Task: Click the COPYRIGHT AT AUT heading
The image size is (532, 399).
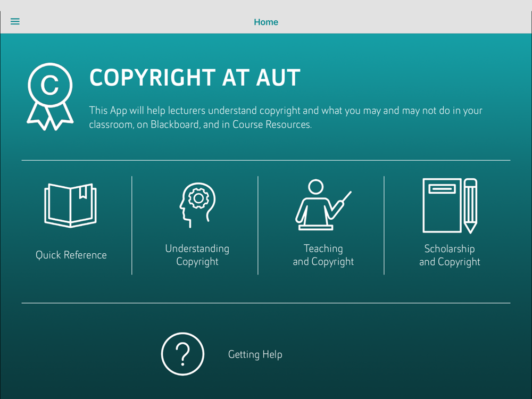Action: (195, 77)
